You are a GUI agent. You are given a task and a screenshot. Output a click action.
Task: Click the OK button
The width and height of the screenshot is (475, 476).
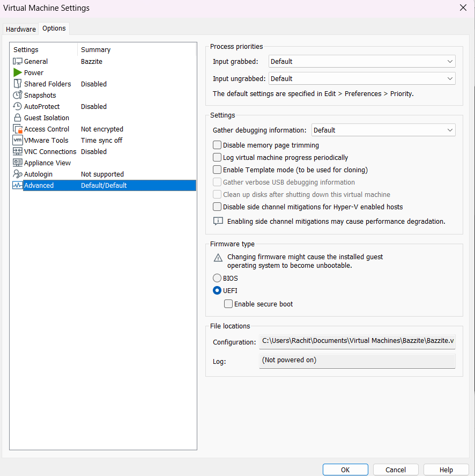[345, 470]
